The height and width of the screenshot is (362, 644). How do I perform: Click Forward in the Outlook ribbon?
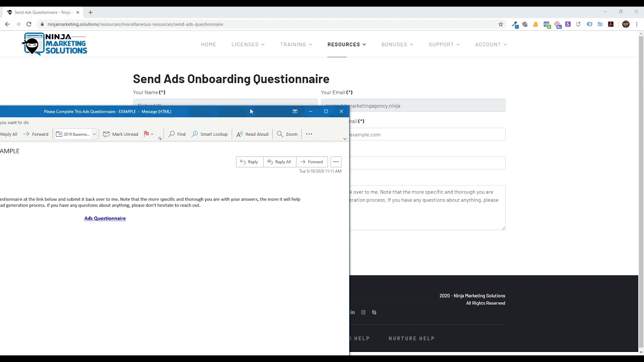click(x=36, y=134)
